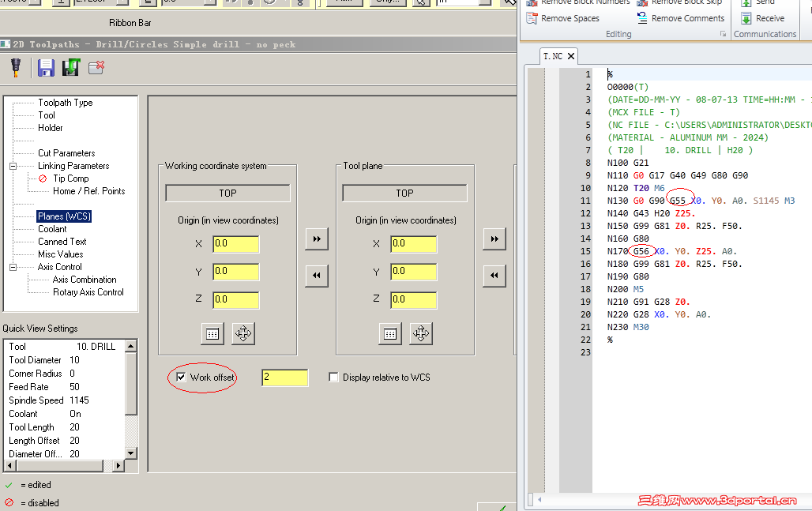Select Planes (WCS) in the tree
Screen dimensions: 812x511
[64, 216]
